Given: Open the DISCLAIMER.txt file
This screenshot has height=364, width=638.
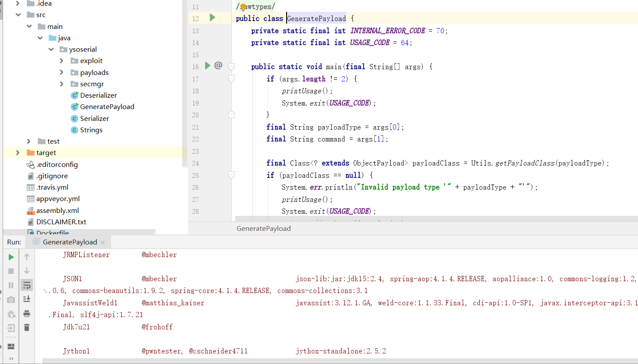Looking at the screenshot, I should (x=61, y=222).
